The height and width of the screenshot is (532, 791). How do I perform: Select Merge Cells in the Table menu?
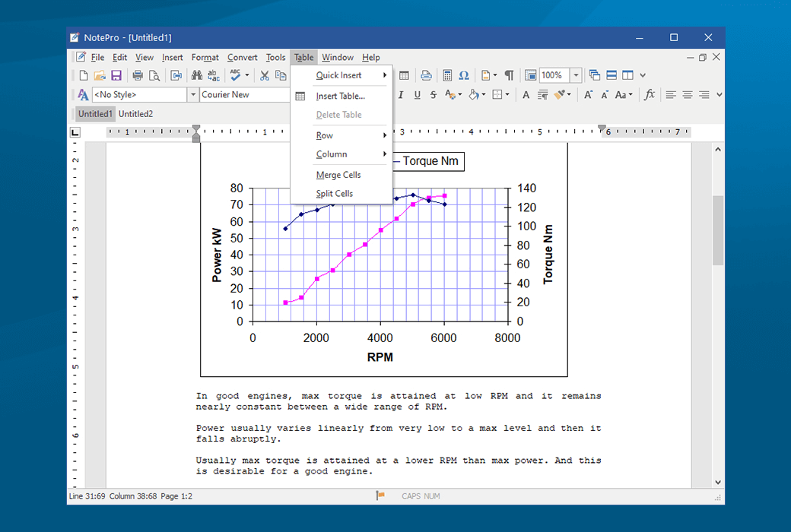point(341,175)
